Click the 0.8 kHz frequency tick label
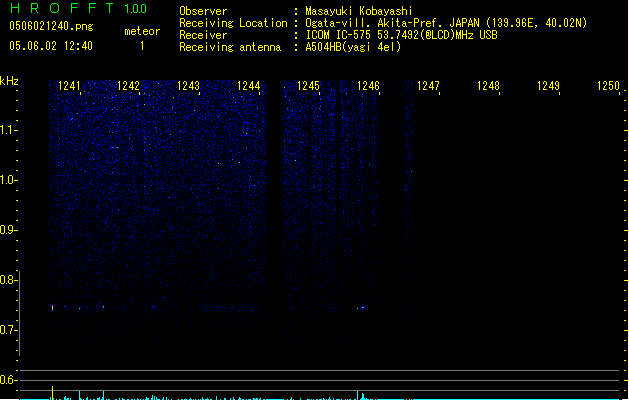 [x=8, y=280]
